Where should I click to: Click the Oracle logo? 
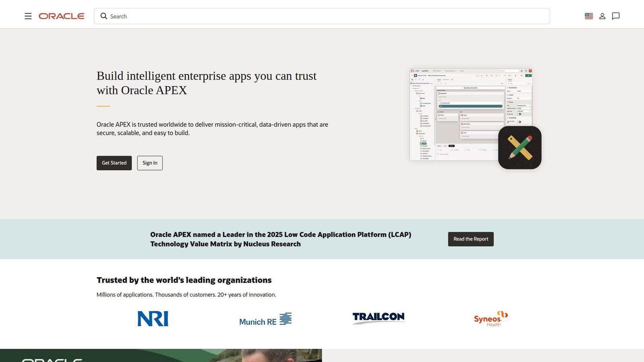(62, 16)
